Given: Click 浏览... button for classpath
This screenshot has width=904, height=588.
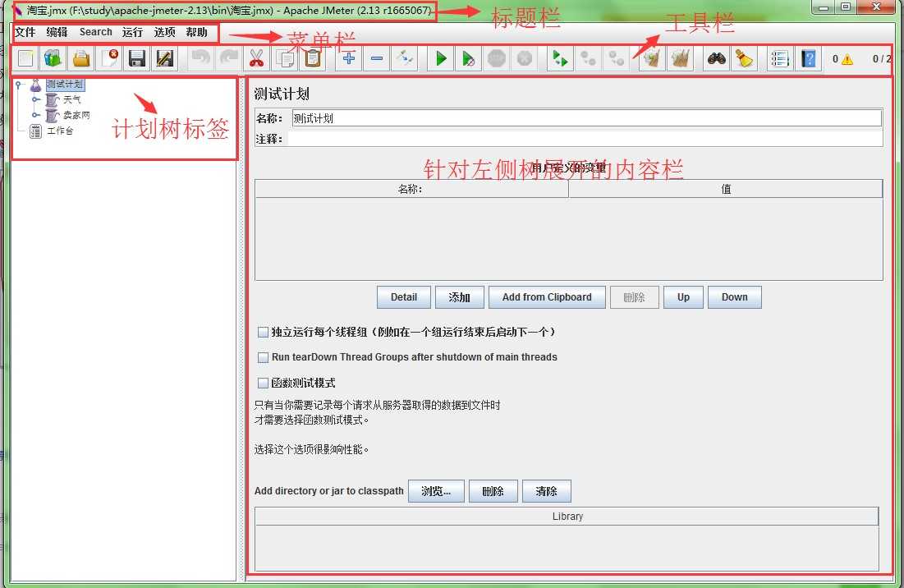Looking at the screenshot, I should [x=436, y=491].
